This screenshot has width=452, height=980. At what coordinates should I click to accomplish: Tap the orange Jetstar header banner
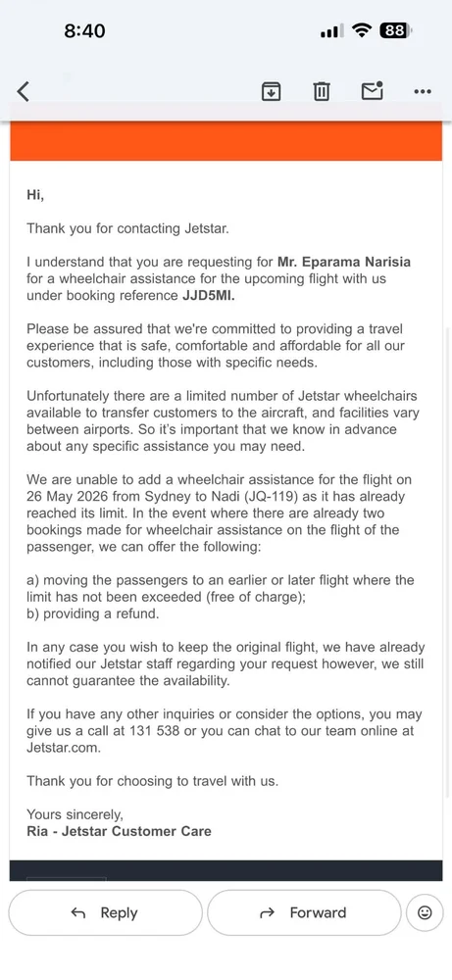(226, 141)
